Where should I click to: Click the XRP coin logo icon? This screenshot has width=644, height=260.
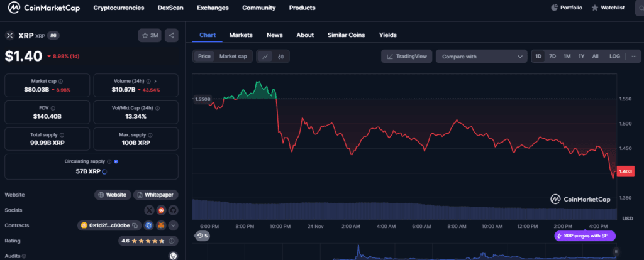[x=10, y=36]
